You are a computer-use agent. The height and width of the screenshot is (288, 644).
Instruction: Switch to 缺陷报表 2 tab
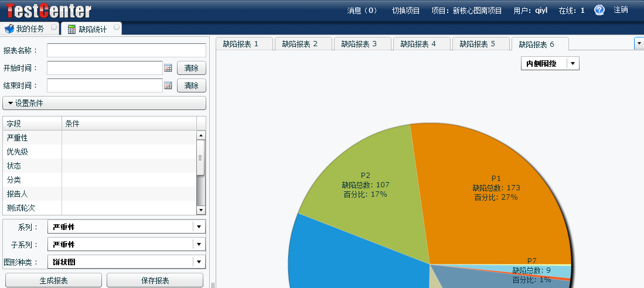pyautogui.click(x=302, y=44)
